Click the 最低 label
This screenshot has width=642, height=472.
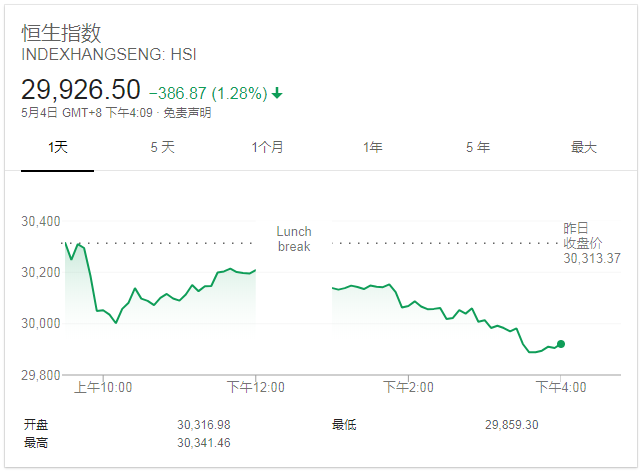pyautogui.click(x=344, y=425)
